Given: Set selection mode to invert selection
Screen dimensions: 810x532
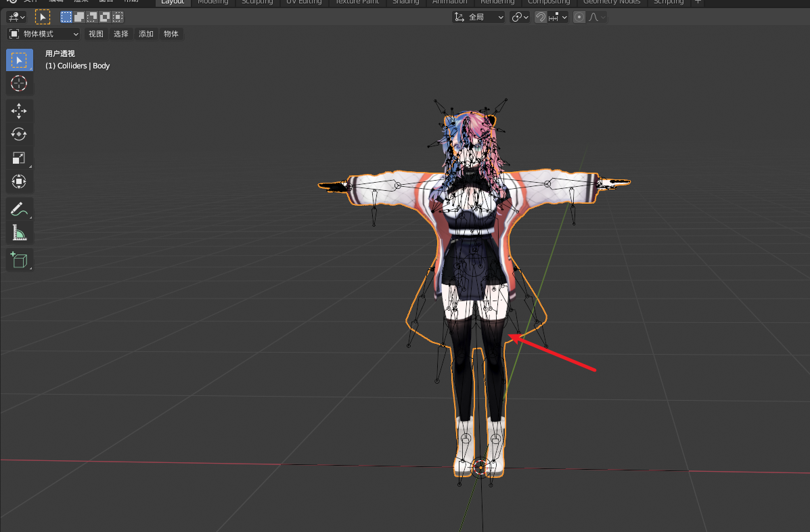Looking at the screenshot, I should point(105,17).
